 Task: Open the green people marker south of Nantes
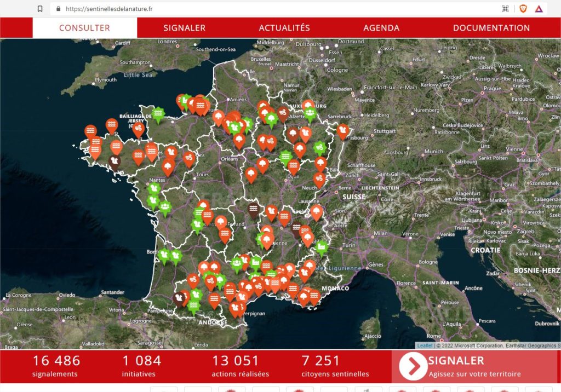tap(165, 207)
